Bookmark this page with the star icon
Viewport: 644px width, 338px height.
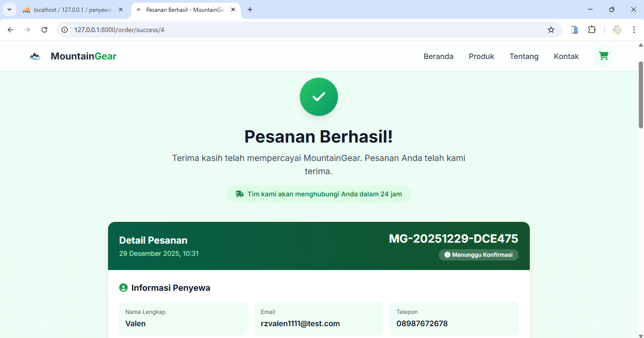(551, 29)
